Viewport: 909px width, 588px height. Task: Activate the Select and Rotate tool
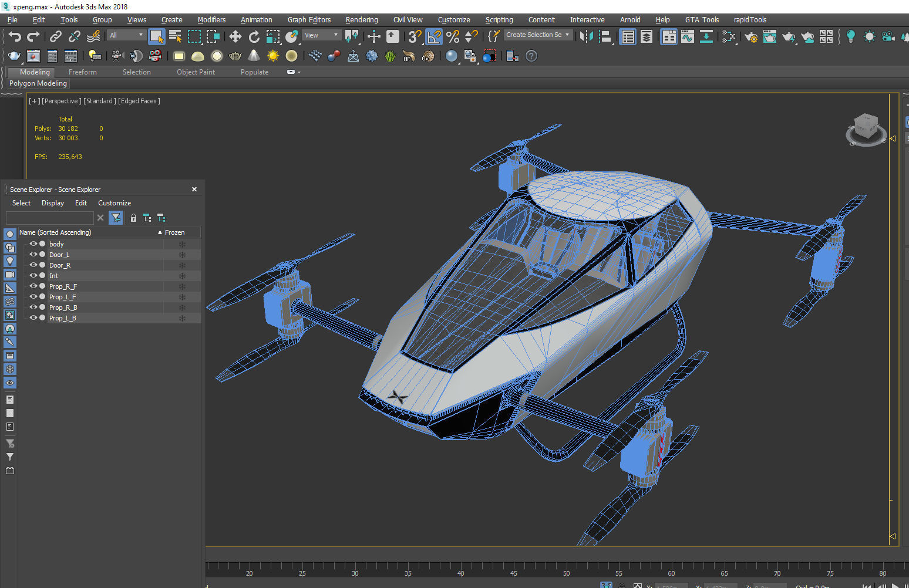tap(254, 36)
